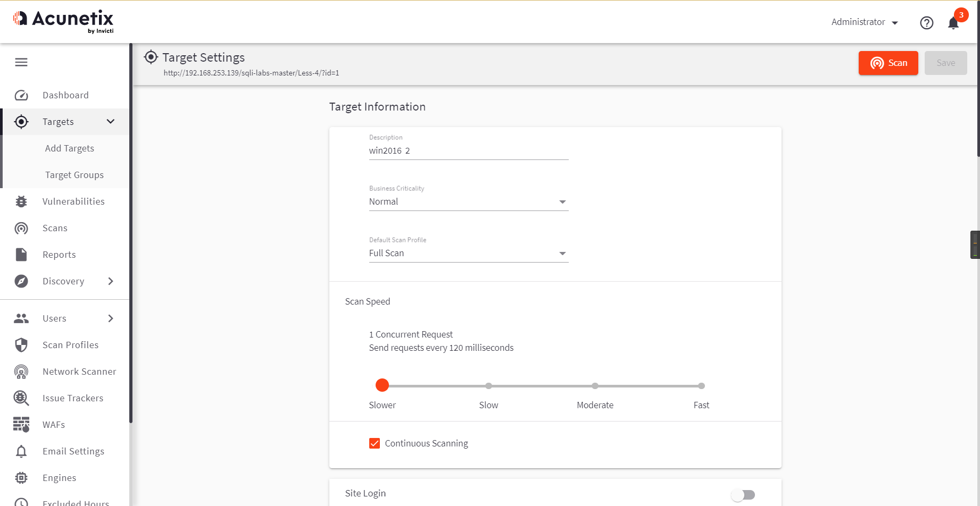Open the Default Scan Profile dropdown
This screenshot has width=980, height=506.
pyautogui.click(x=468, y=254)
